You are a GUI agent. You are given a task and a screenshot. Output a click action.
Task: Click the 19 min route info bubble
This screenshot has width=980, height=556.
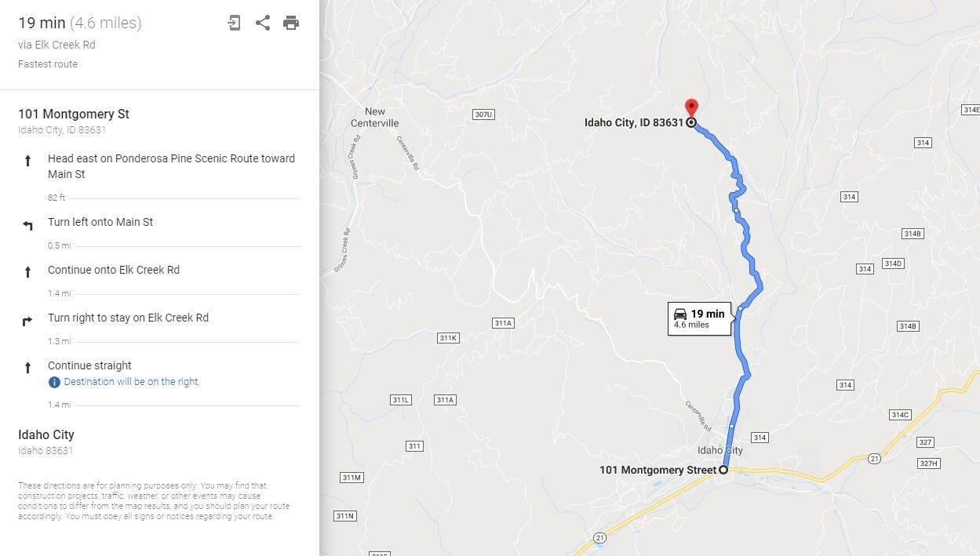click(x=699, y=318)
